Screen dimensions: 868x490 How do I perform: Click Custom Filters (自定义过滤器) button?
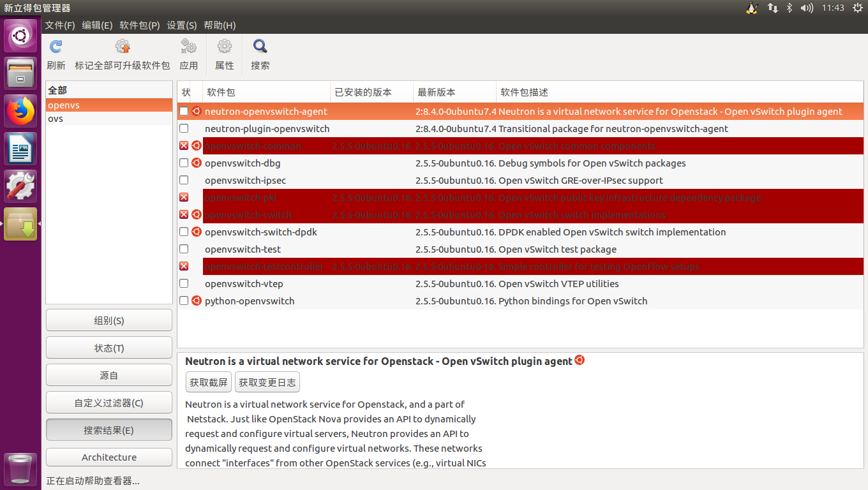coord(109,403)
